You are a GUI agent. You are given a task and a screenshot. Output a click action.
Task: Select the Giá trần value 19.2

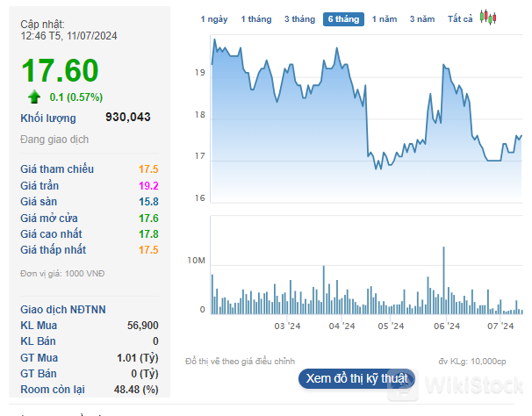pyautogui.click(x=148, y=185)
